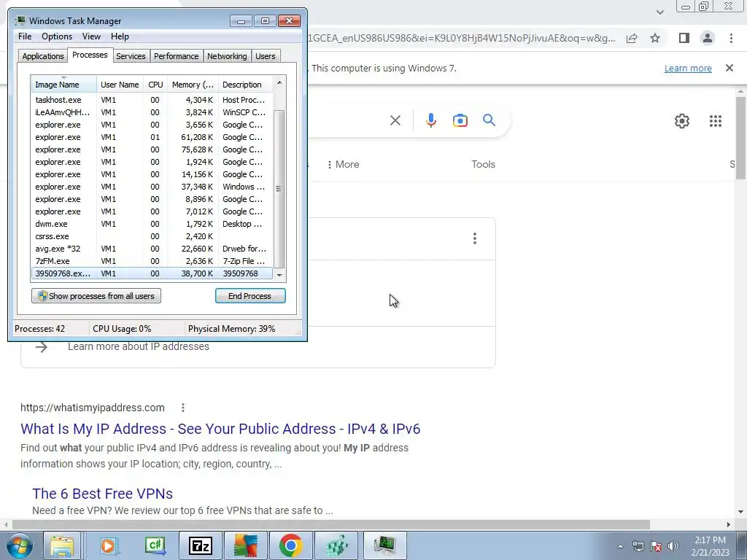Open the volume speaker tray icon

pyautogui.click(x=673, y=546)
